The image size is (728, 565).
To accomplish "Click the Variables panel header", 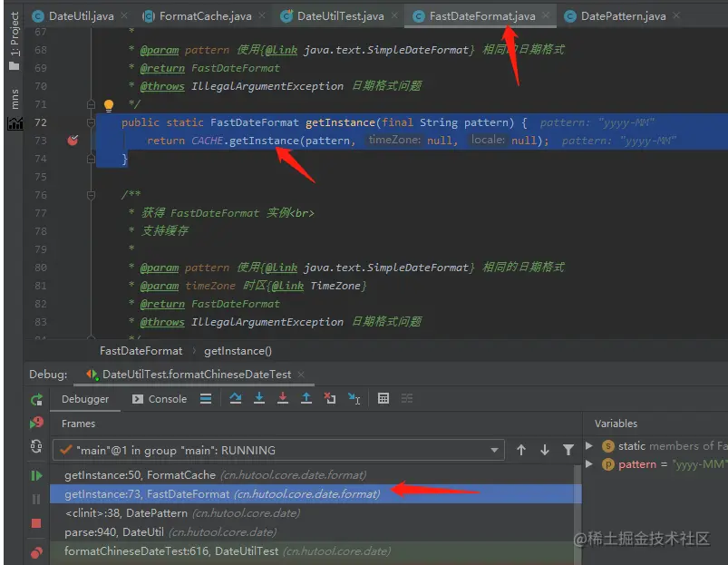I will (616, 424).
